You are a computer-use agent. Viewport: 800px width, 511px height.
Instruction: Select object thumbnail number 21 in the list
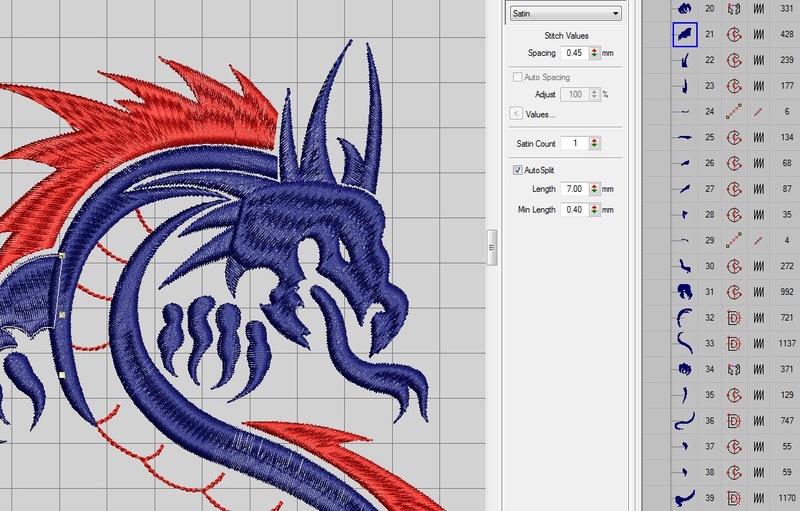pyautogui.click(x=684, y=35)
